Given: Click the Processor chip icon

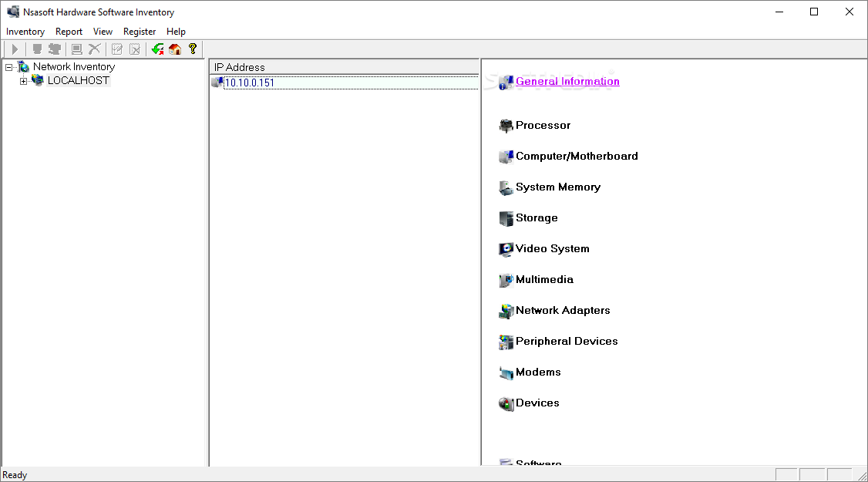Looking at the screenshot, I should tap(506, 126).
